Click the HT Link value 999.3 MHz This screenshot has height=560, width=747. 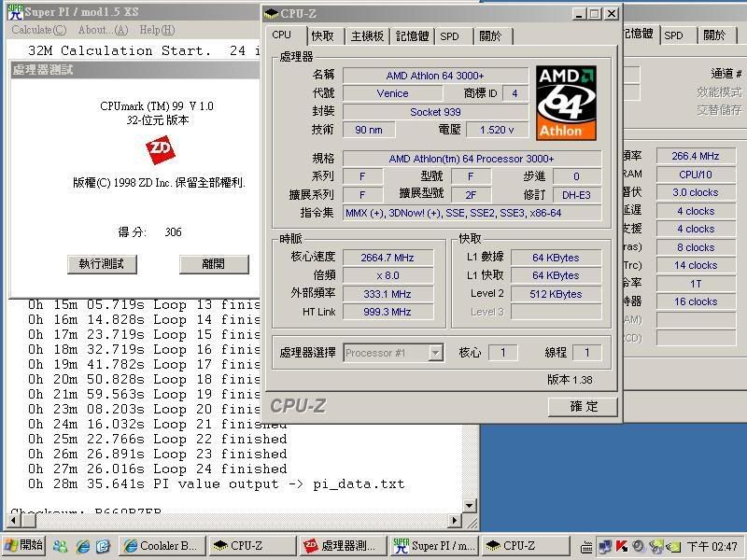click(x=388, y=312)
